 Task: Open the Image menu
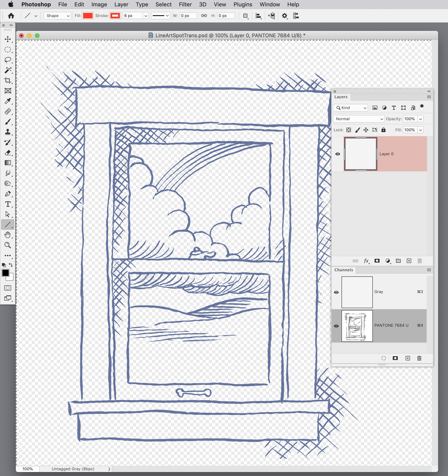99,4
